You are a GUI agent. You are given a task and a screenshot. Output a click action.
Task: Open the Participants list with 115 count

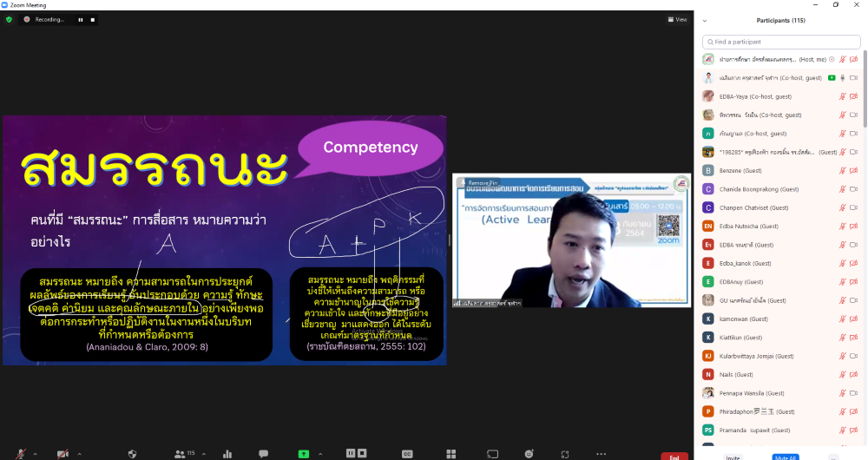coord(184,454)
